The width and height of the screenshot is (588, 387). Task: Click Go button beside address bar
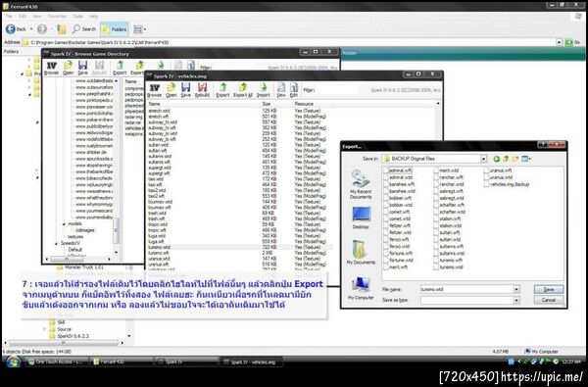[x=573, y=42]
